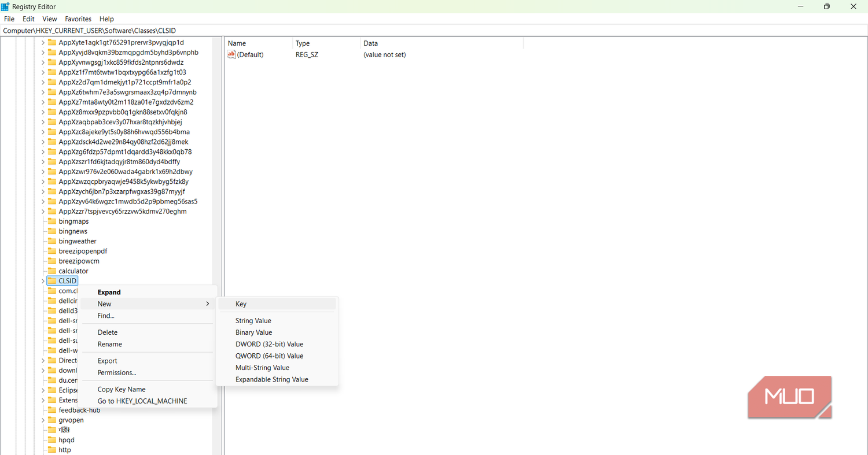Click the REG_SZ type cell
This screenshot has width=868, height=455.
point(307,54)
